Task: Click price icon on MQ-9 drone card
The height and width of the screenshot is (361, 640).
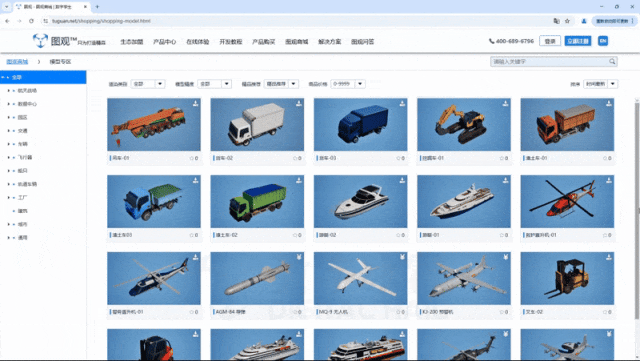Action: coord(402,257)
